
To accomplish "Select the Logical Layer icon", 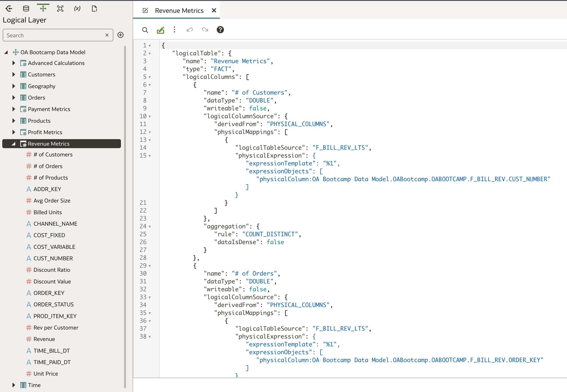I will (x=43, y=9).
